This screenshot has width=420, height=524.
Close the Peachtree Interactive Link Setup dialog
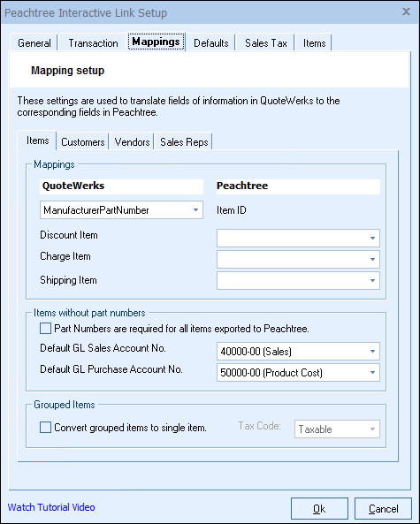pos(406,11)
